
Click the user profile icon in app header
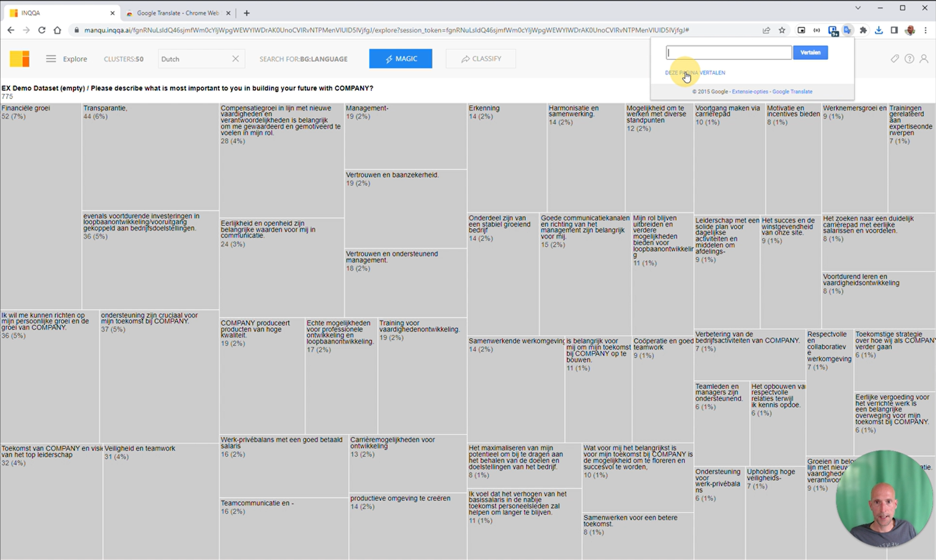(x=925, y=58)
